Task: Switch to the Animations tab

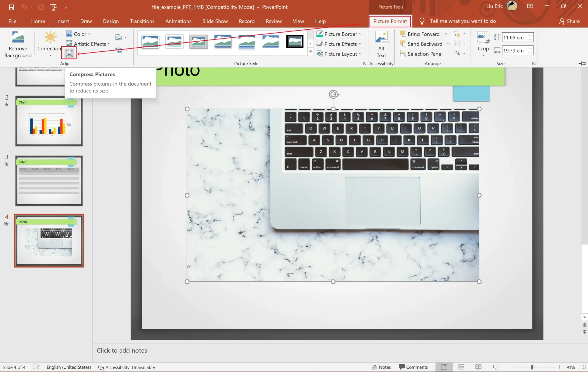Action: [178, 21]
